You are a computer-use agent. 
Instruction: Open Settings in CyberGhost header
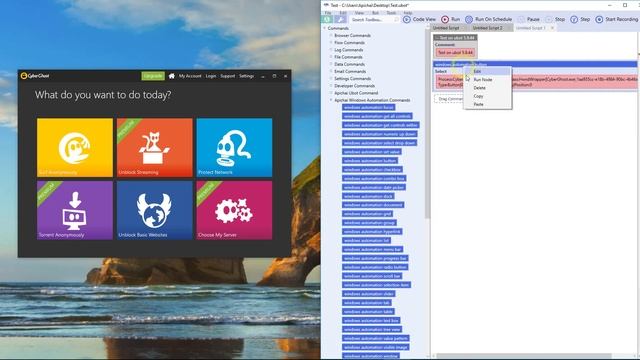(x=247, y=76)
